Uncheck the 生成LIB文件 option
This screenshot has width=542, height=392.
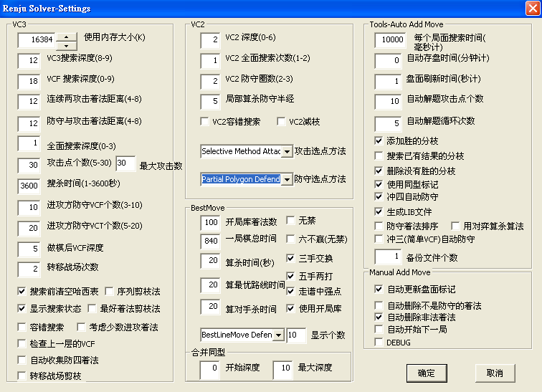(379, 211)
